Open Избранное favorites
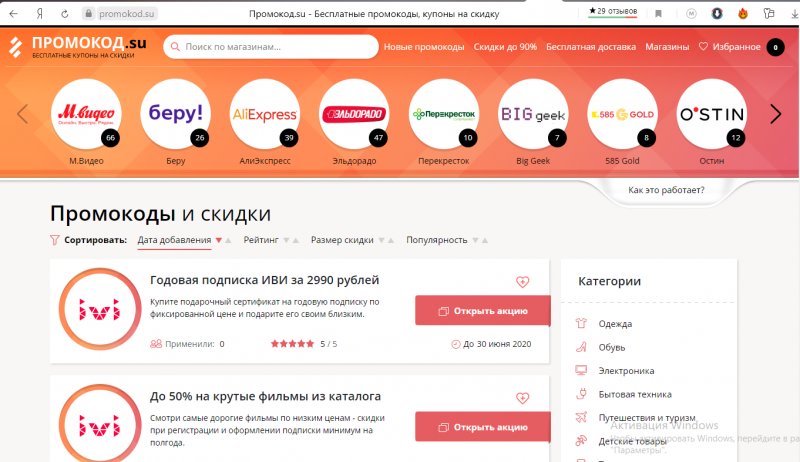 730,47
